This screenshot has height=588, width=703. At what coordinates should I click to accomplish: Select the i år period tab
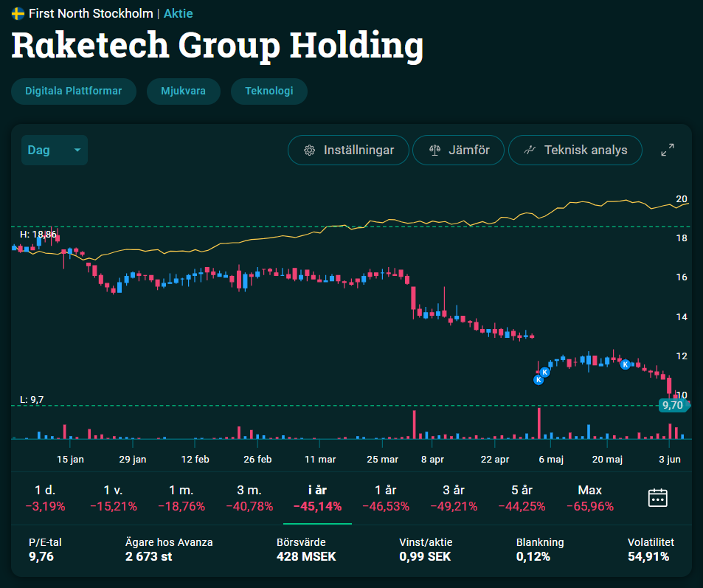(317, 498)
